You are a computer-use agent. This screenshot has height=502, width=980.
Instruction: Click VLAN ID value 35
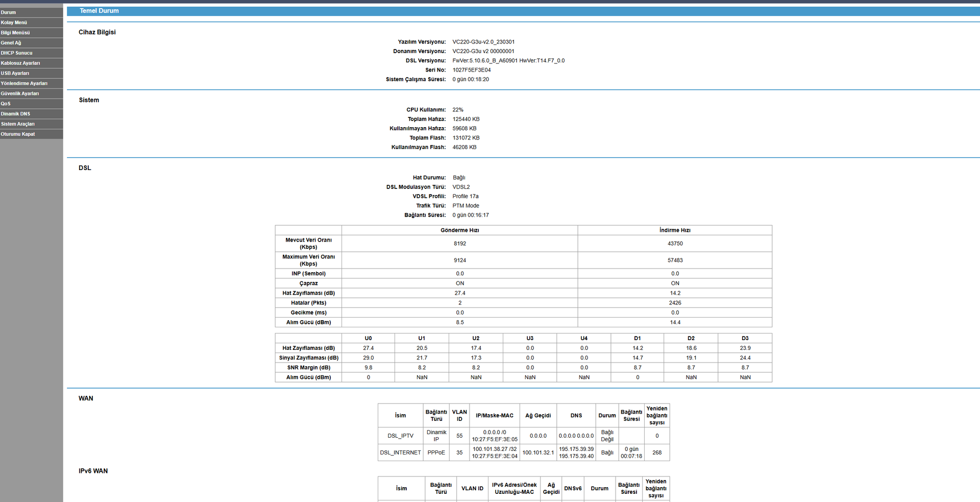tap(459, 452)
